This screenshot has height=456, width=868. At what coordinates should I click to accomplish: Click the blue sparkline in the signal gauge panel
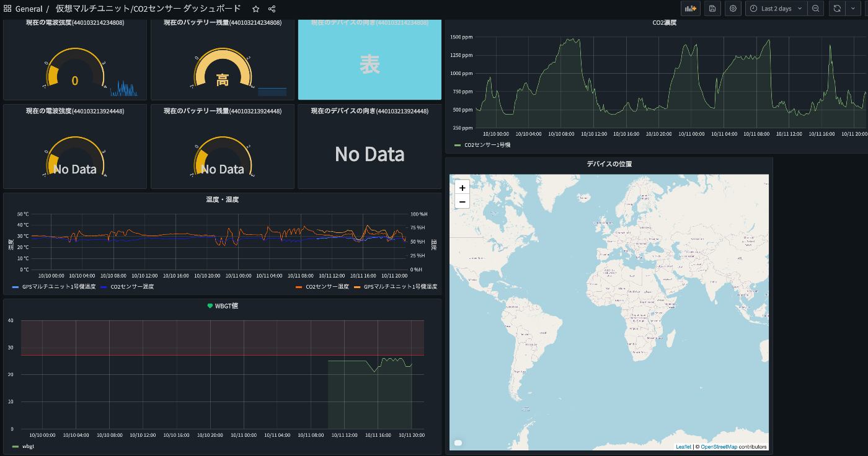point(124,89)
